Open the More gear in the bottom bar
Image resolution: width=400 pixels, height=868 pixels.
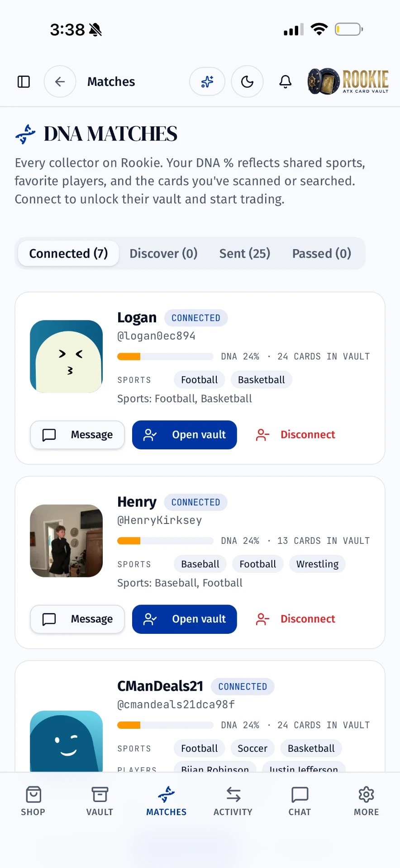pos(366,801)
